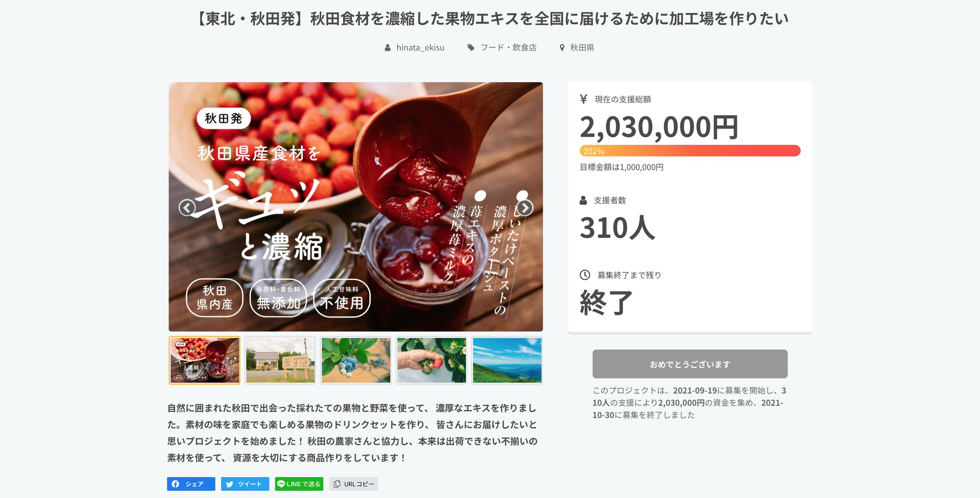980x498 pixels.
Task: Click the 202% funding progress bar
Action: (x=690, y=151)
